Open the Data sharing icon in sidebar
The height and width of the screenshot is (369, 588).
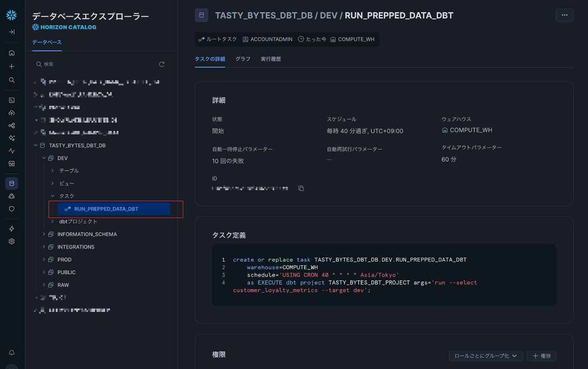(12, 196)
